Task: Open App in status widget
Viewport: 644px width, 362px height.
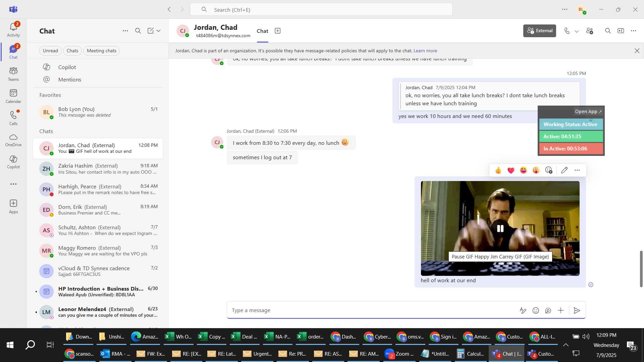Action: click(588, 112)
